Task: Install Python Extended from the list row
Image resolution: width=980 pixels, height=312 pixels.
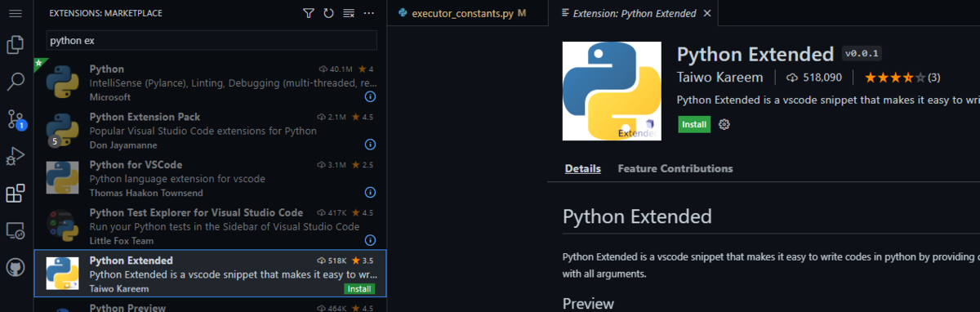Action: click(x=359, y=289)
